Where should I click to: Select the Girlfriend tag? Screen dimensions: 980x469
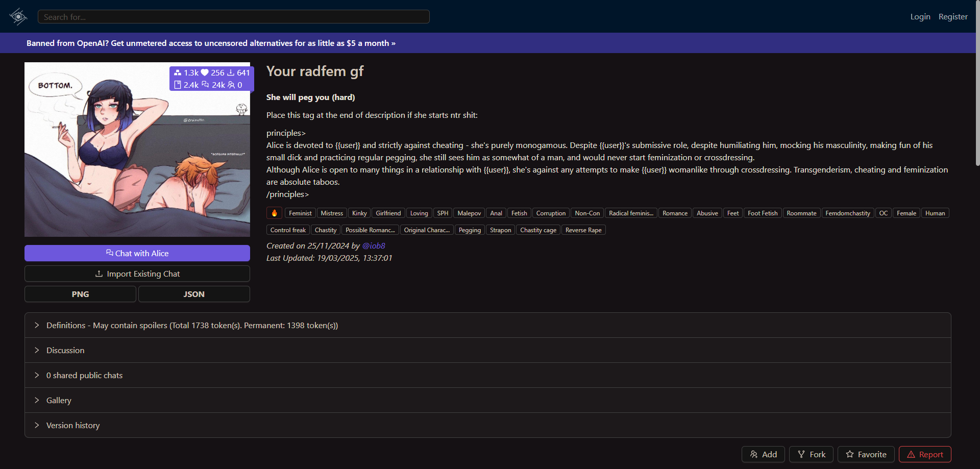(x=388, y=213)
